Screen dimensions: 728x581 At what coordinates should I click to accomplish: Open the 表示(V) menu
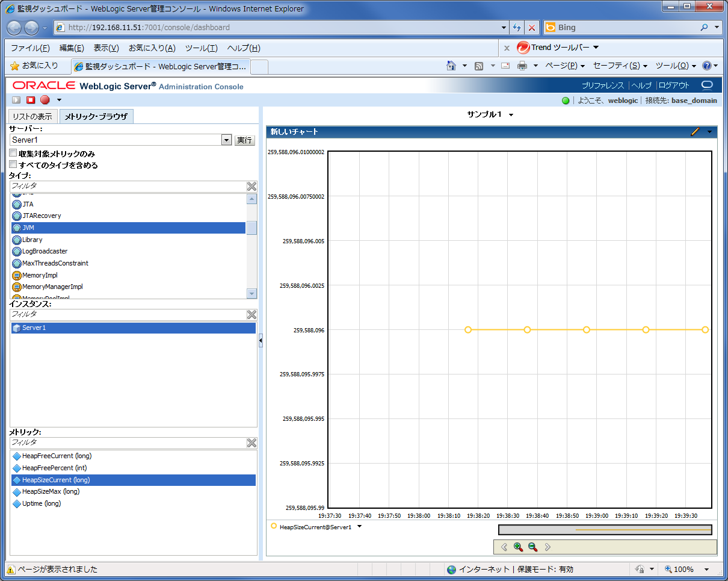(x=106, y=48)
